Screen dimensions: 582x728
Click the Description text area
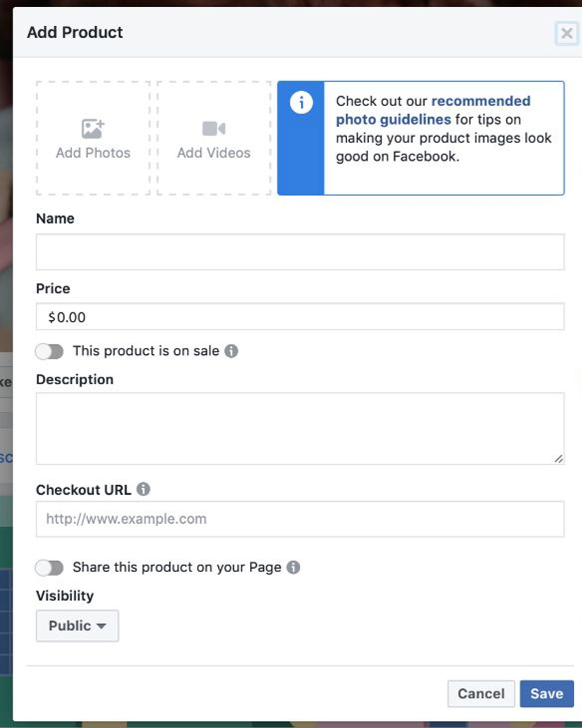click(300, 429)
